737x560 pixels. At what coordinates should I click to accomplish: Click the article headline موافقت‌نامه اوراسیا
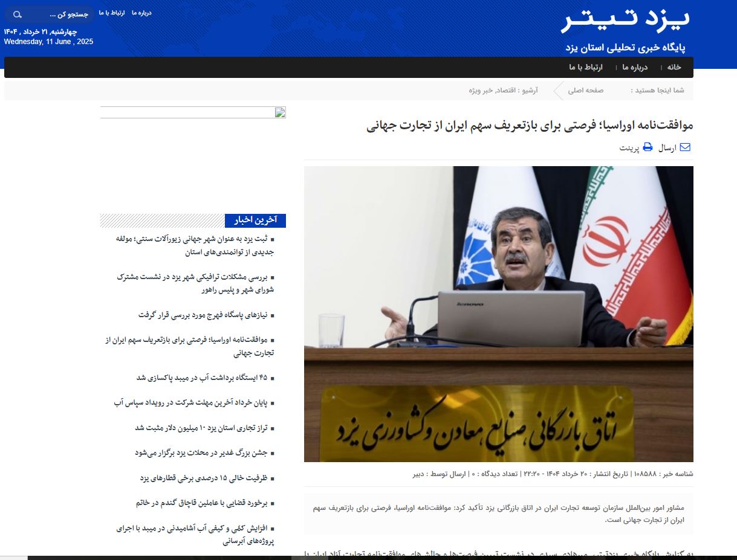coord(530,126)
